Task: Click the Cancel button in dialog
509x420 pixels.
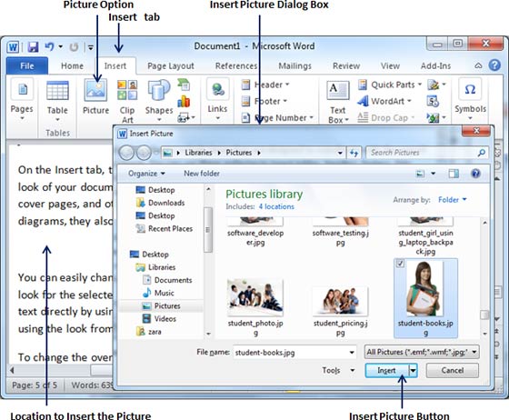Action: (x=453, y=370)
